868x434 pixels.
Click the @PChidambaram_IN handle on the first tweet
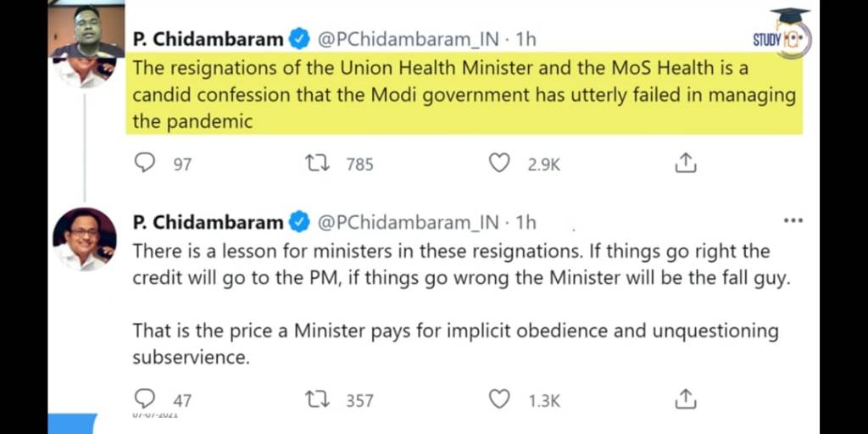click(407, 39)
